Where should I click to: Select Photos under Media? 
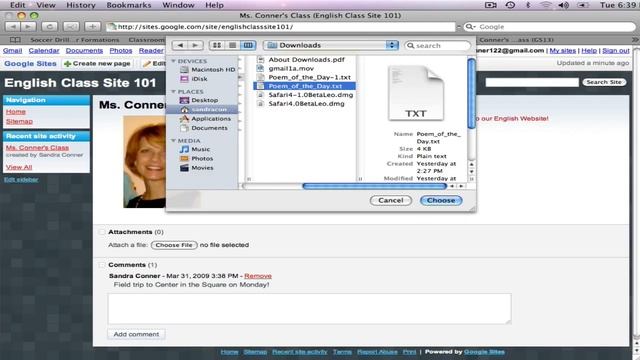[x=197, y=159]
